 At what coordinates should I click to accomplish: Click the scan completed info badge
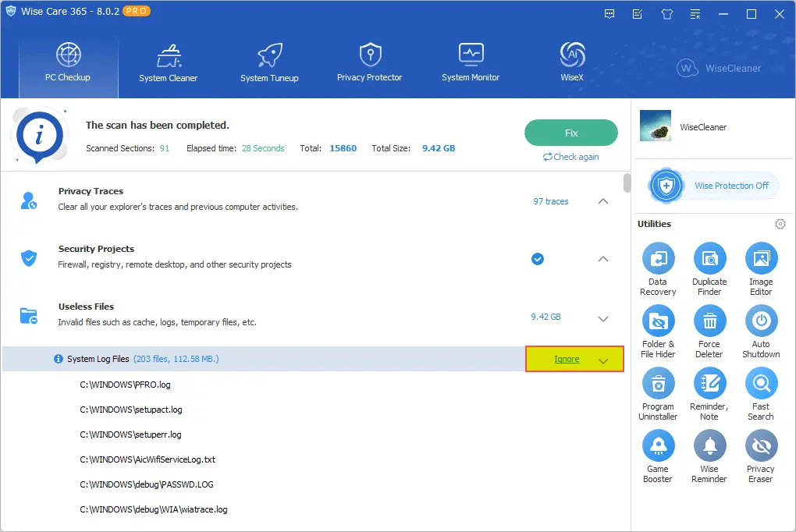40,135
